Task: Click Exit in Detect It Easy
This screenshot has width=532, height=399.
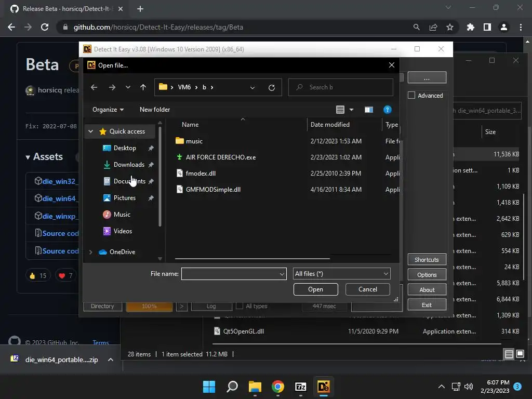Action: pos(427,305)
